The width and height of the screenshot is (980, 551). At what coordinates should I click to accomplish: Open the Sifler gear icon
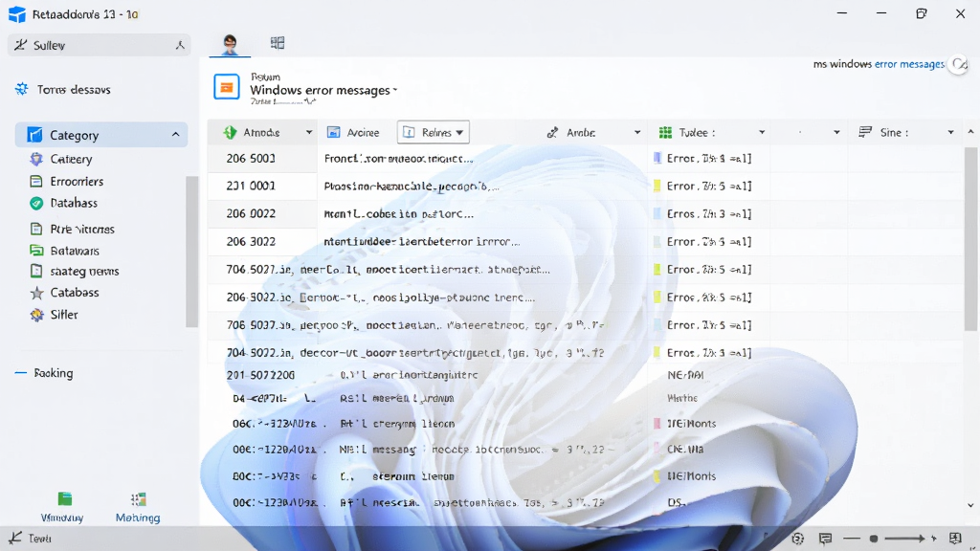[37, 314]
